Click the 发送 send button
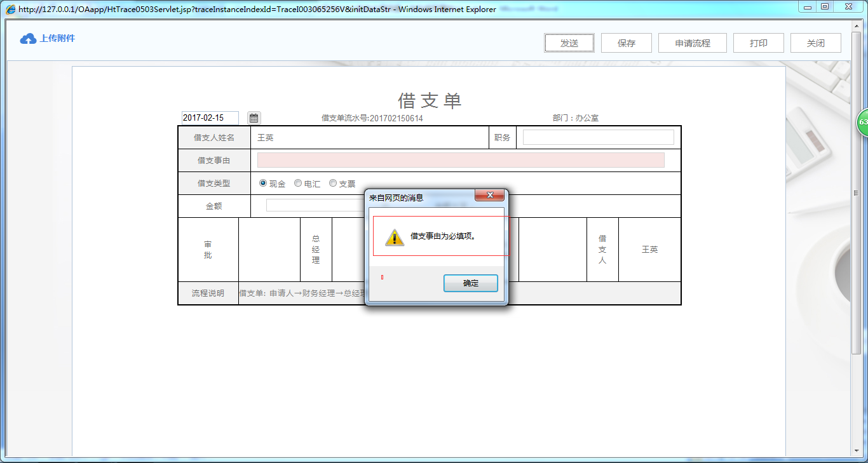Screen dimensions: 868x463 [569, 43]
